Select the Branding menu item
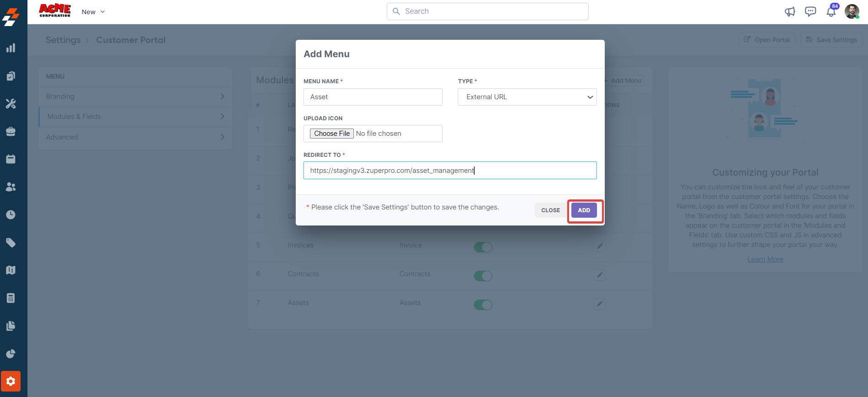This screenshot has height=397, width=868. click(136, 97)
